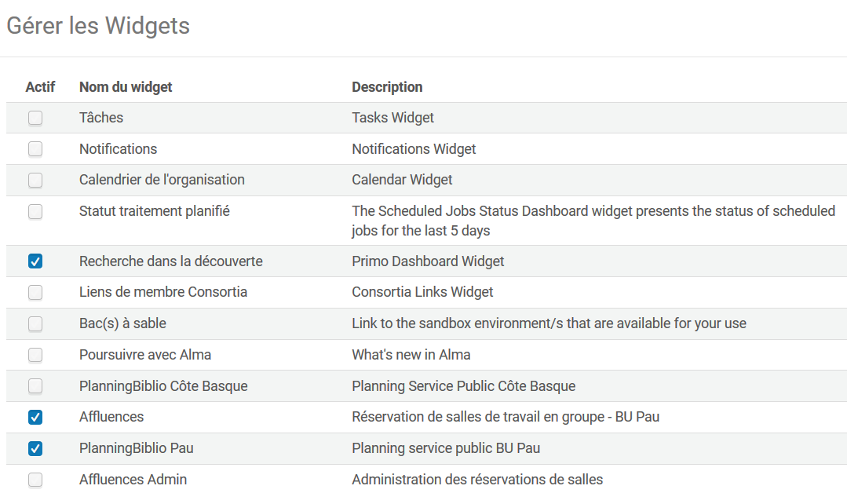Click the Gérer les Widgets title
Viewport: 847px width, 504px height.
coord(98,26)
